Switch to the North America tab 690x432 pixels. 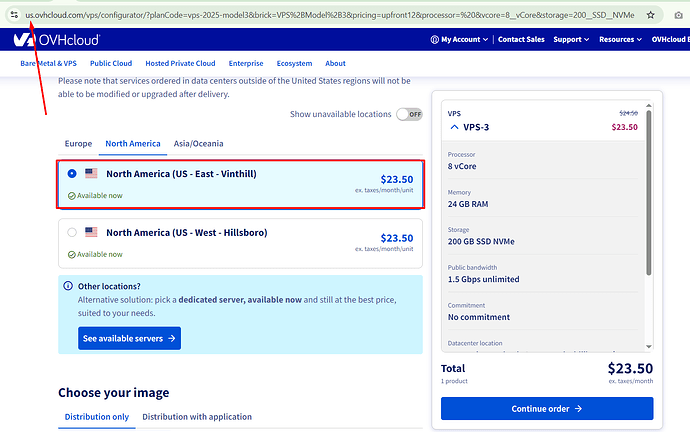(133, 144)
